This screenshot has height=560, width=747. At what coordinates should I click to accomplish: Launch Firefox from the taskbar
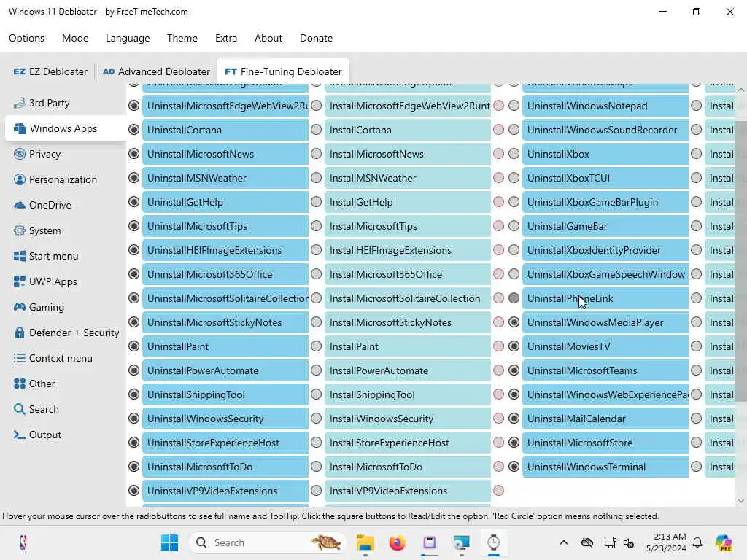point(397,542)
